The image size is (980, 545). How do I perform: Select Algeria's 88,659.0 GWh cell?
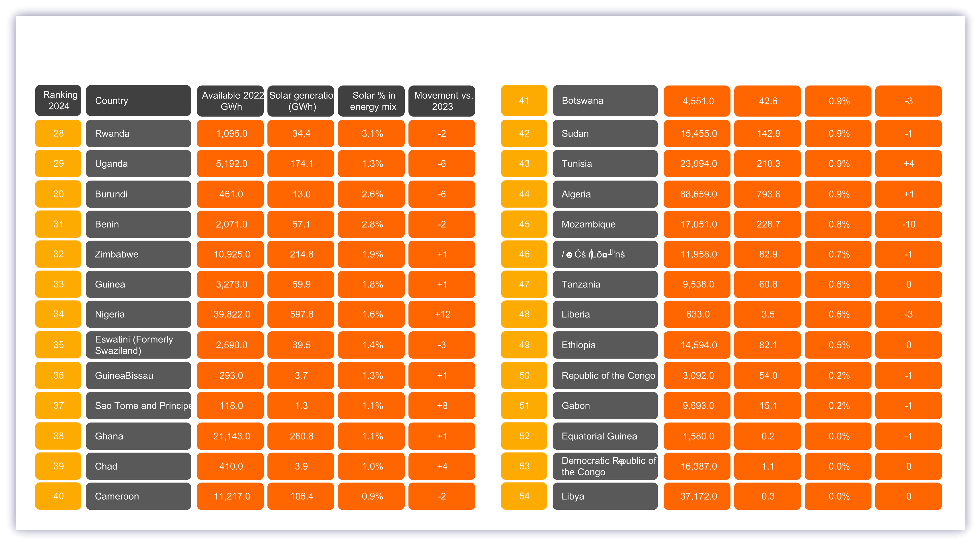coord(697,194)
